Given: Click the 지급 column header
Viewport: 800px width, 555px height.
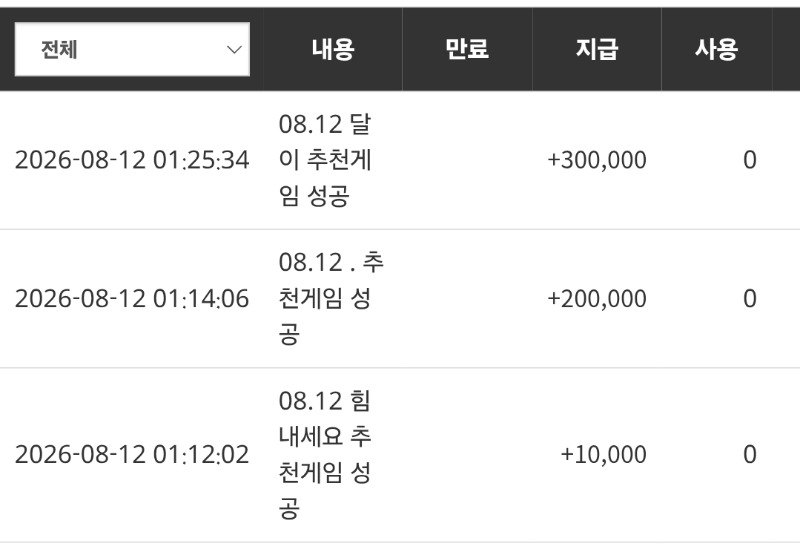Looking at the screenshot, I should pos(597,49).
